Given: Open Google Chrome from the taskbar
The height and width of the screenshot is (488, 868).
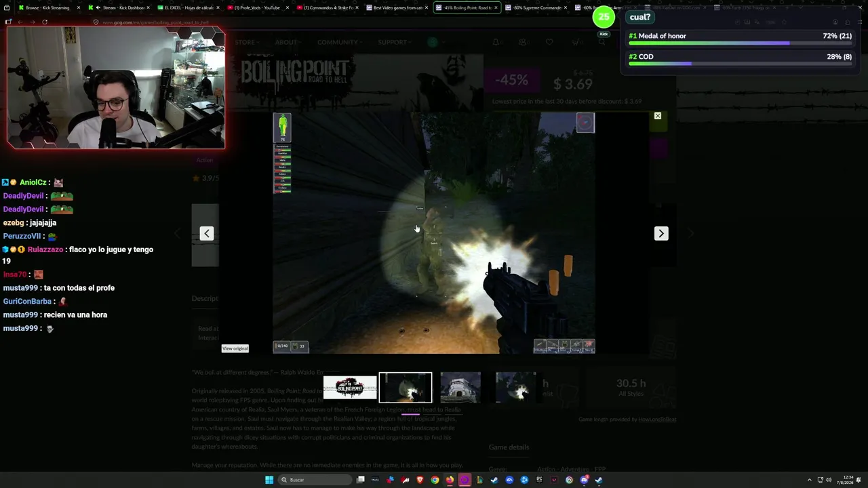Looking at the screenshot, I should [435, 480].
